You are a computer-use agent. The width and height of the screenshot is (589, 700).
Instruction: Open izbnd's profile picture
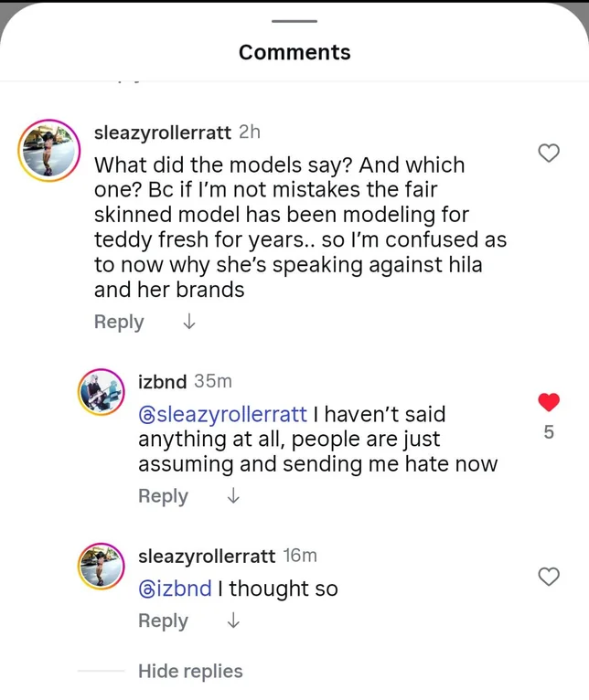[x=102, y=392]
